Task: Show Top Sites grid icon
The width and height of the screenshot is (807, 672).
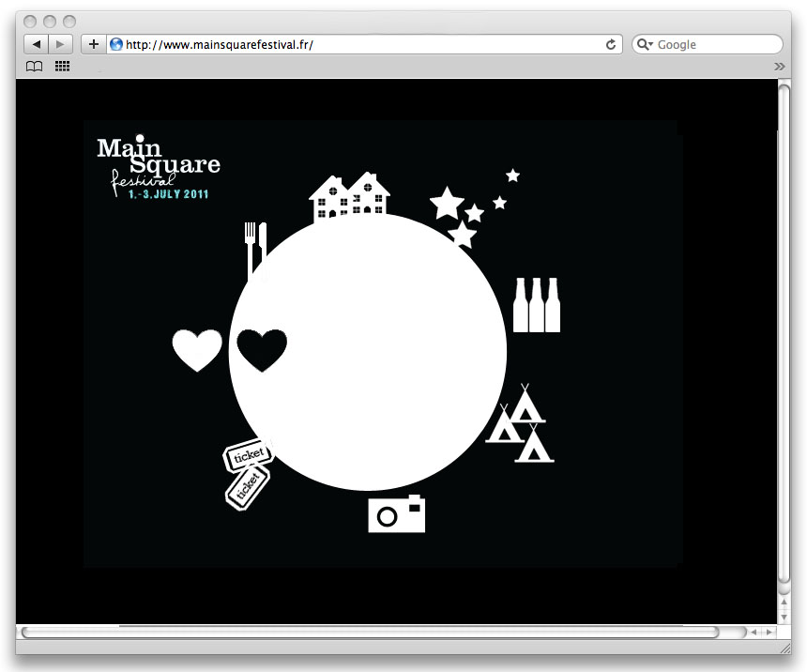Action: click(62, 66)
